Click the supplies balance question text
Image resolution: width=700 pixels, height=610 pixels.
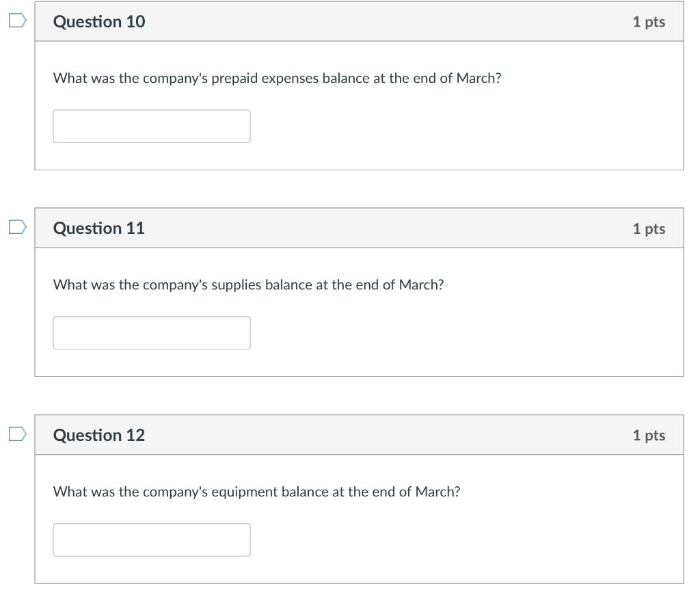pos(248,285)
